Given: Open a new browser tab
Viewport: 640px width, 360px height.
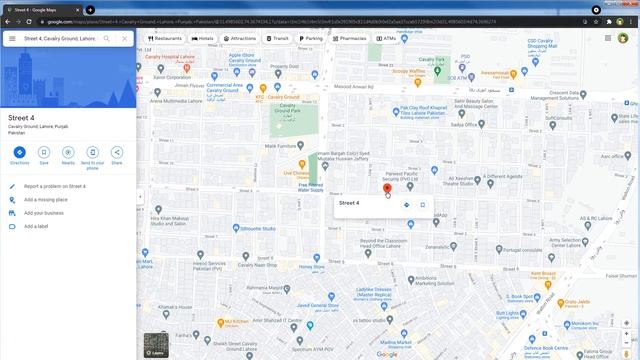Looking at the screenshot, I should point(90,10).
